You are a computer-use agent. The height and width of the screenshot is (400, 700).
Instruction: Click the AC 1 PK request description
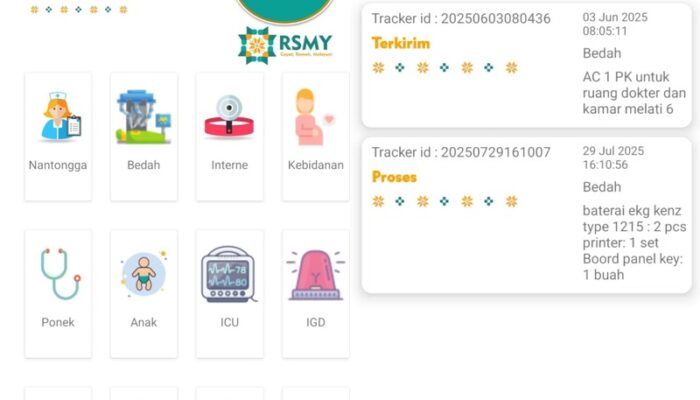click(634, 92)
